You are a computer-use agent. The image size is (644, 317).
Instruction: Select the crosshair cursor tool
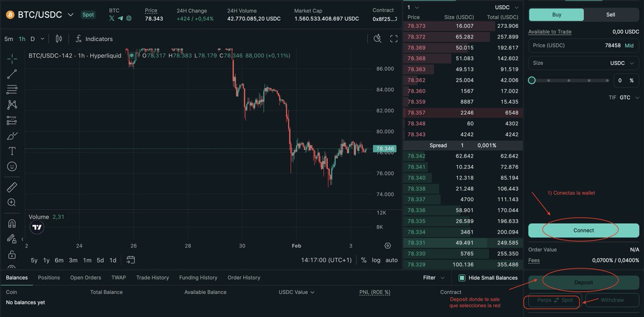point(12,58)
